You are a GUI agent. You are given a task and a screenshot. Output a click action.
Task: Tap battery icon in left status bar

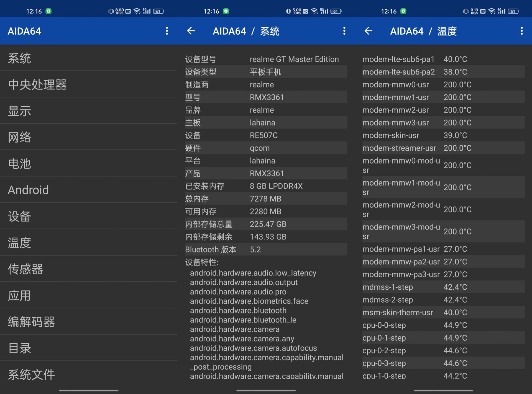pos(158,11)
